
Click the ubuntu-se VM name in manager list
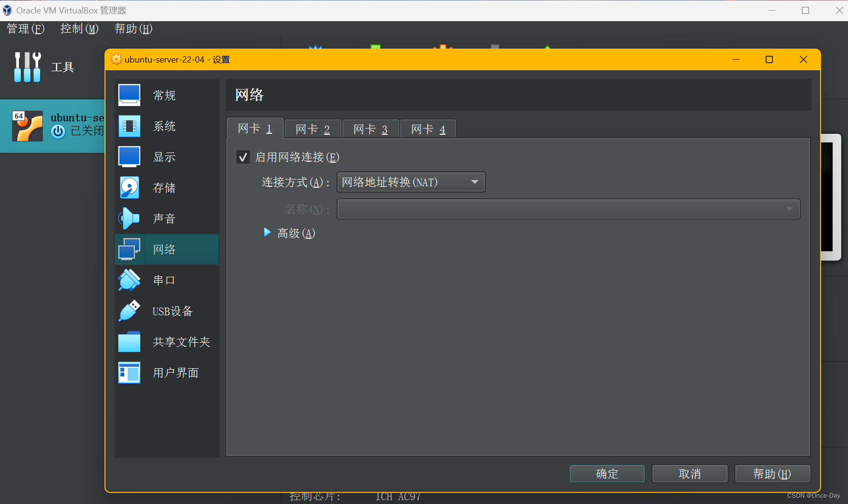(x=78, y=117)
